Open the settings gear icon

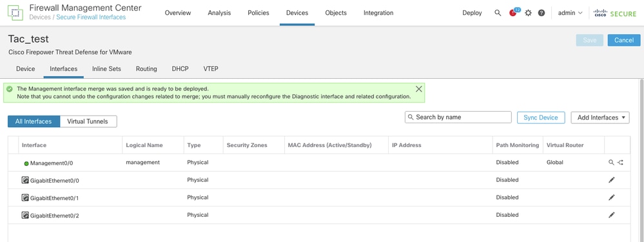[x=528, y=13]
